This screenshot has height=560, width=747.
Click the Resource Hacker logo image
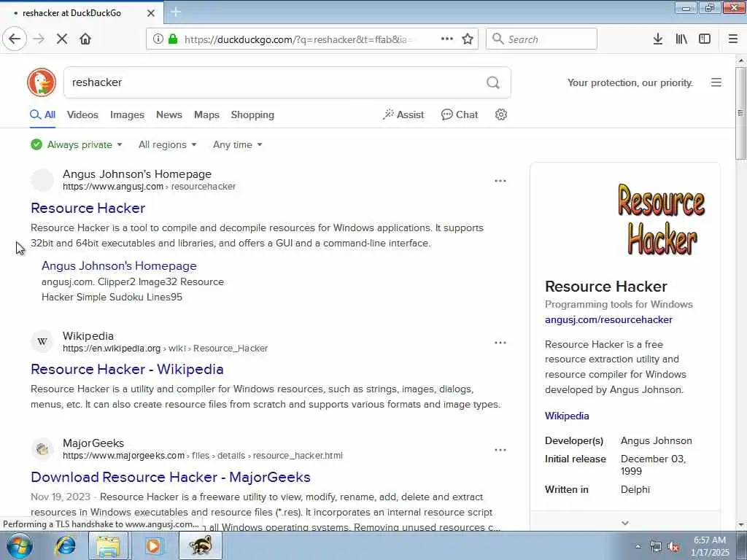coord(662,220)
